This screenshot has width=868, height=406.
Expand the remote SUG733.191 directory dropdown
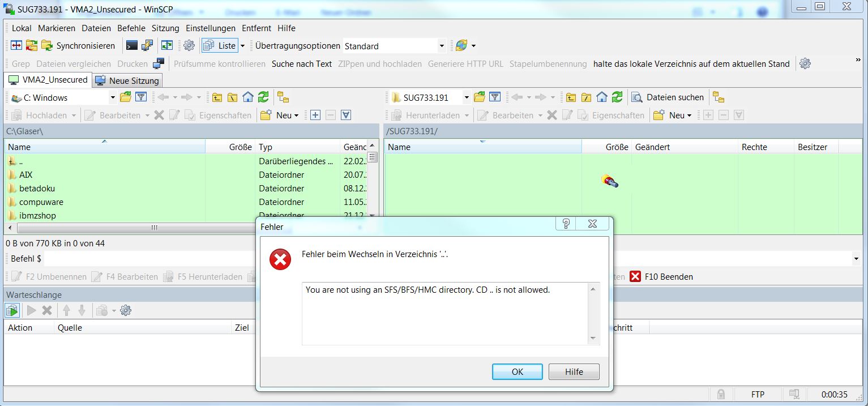click(x=467, y=97)
